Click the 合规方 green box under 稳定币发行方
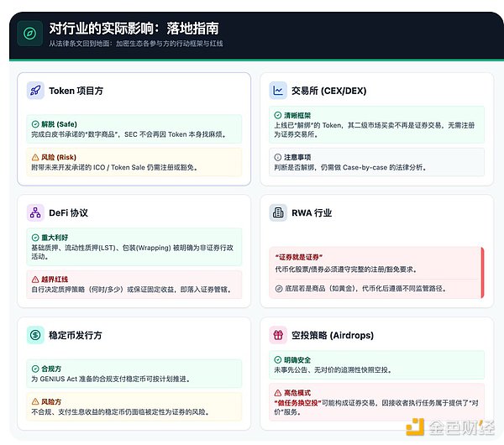This screenshot has height=445, width=504. tap(134, 374)
